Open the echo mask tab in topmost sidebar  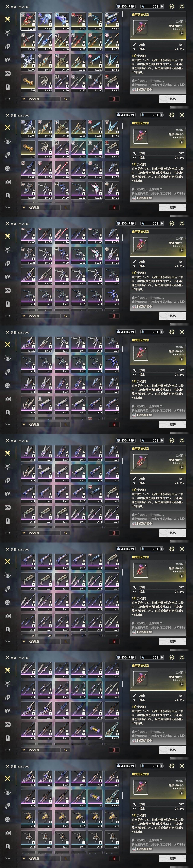pyautogui.click(x=7, y=33)
